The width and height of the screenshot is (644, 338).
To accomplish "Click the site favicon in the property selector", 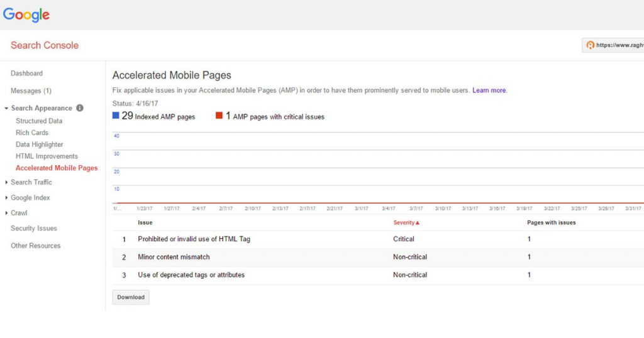I will pos(590,45).
